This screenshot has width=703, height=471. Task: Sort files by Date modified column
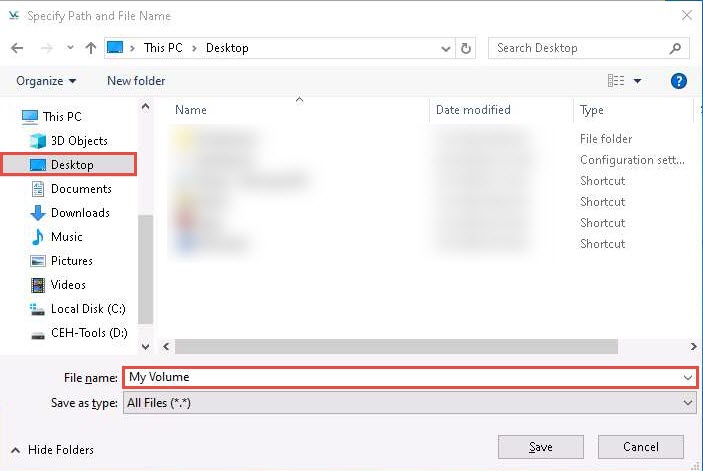point(473,110)
